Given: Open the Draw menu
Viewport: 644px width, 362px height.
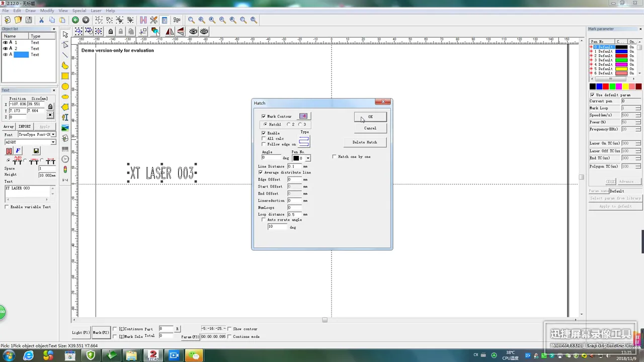Looking at the screenshot, I should 31,11.
